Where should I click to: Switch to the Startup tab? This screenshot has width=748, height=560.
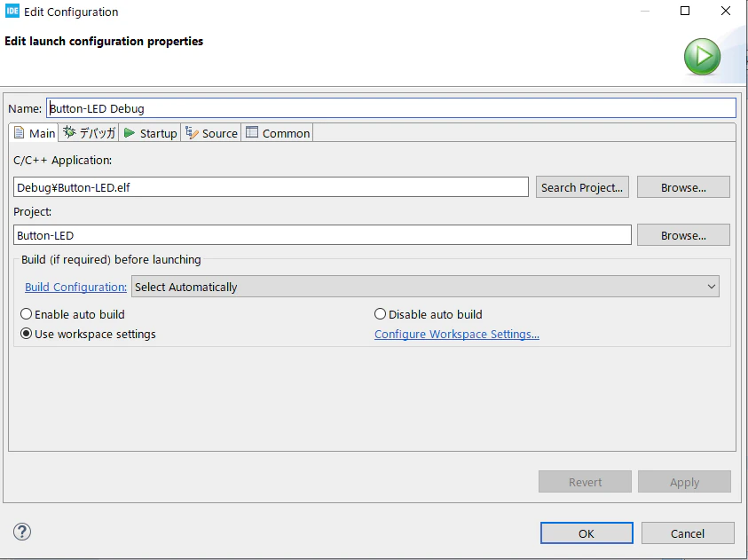(150, 133)
